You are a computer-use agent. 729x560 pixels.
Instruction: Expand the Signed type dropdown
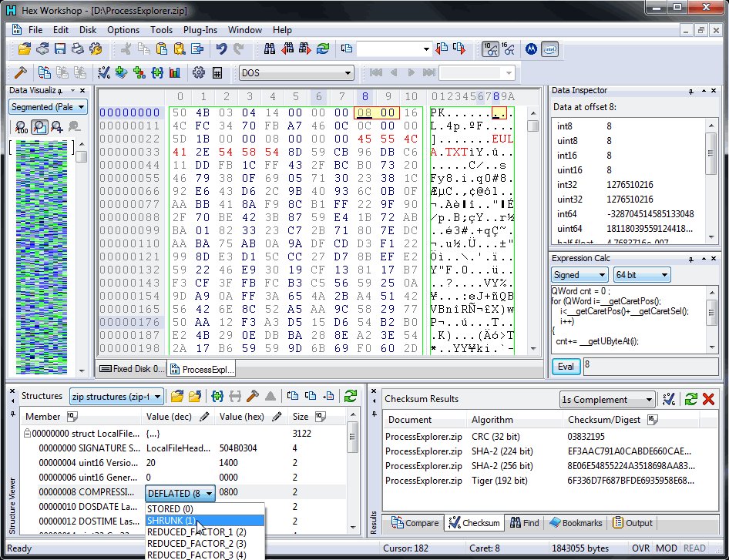coord(600,275)
